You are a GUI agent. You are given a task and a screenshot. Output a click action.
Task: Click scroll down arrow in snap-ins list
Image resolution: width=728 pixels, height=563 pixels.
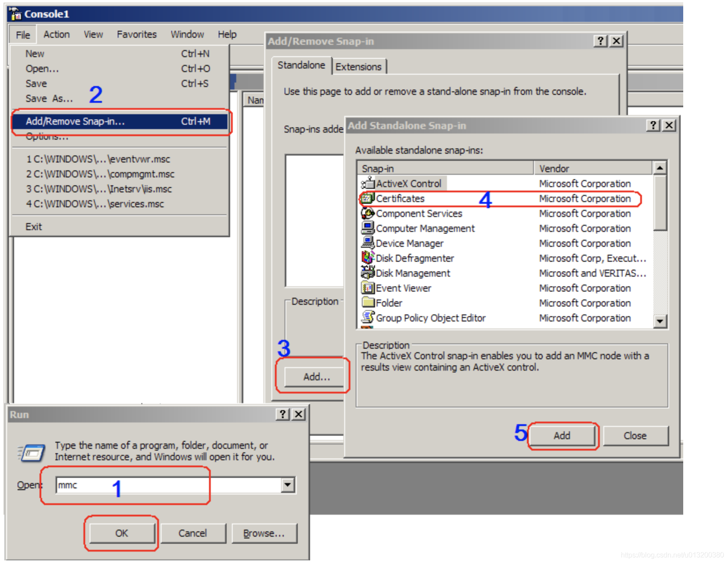(660, 321)
